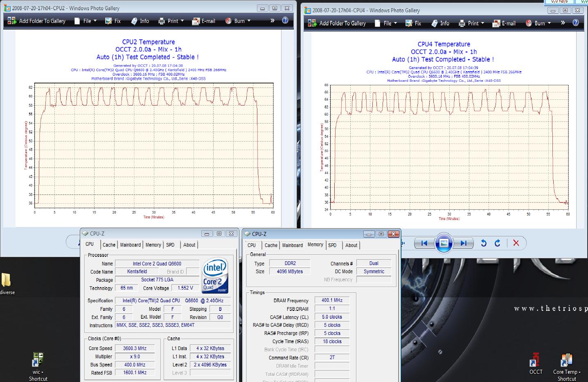Open Info pane in CPU2 Photo Gallery window

tap(140, 21)
